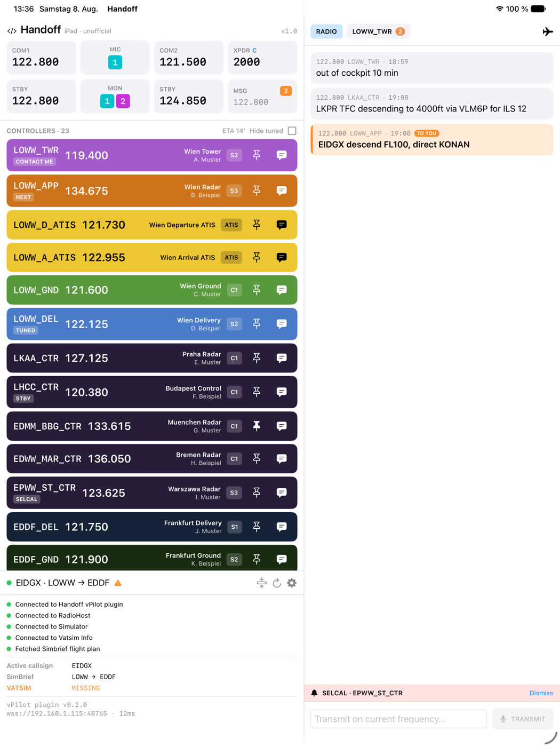Click the EIDGX LOWW → EDDF header

[x=62, y=583]
